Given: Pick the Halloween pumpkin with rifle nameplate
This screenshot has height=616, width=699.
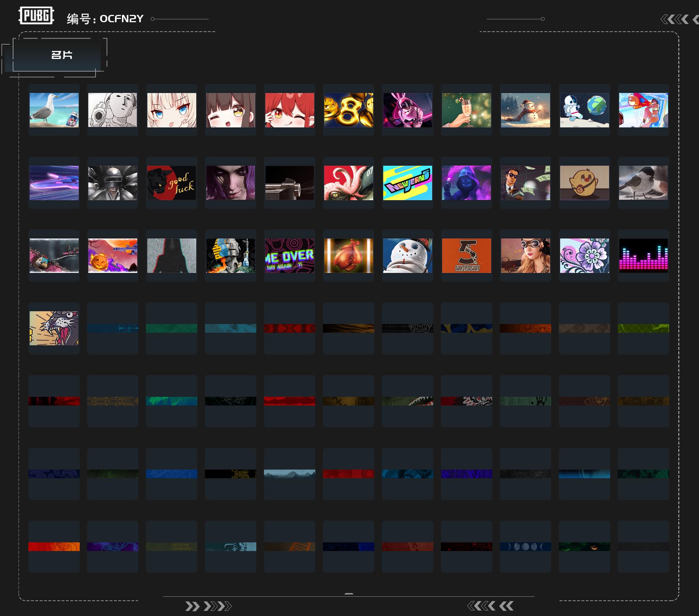Looking at the screenshot, I should [x=113, y=255].
